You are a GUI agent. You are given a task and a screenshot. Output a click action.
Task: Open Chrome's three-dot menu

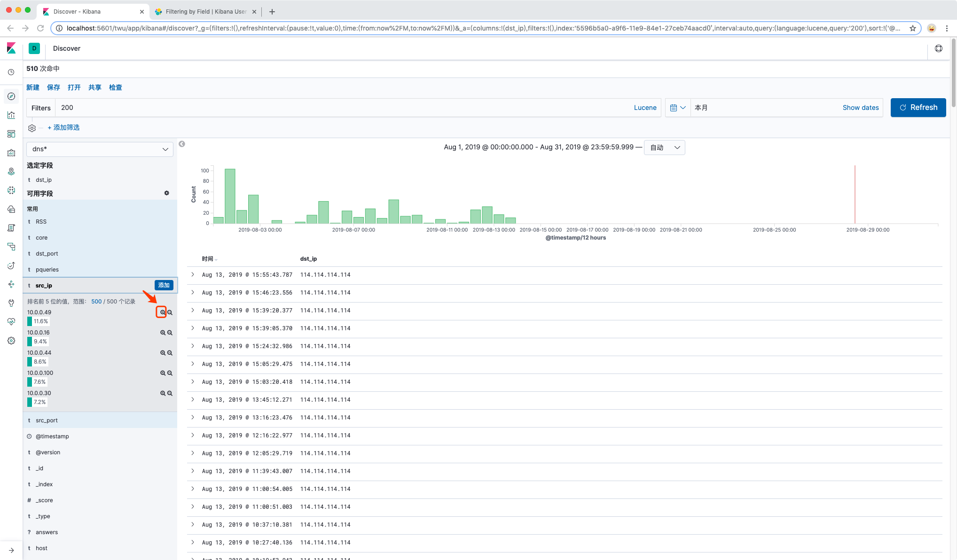(x=947, y=28)
